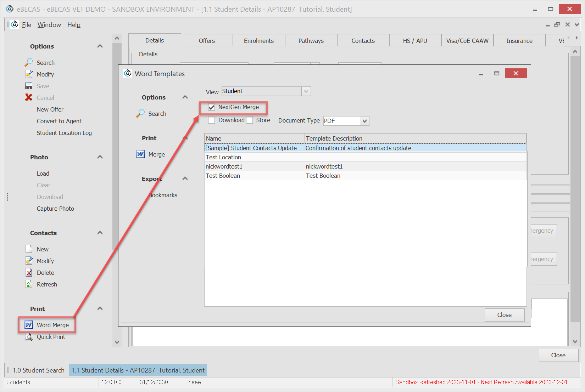This screenshot has width=585, height=392.
Task: Enable the Download checkbox
Action: tap(212, 120)
